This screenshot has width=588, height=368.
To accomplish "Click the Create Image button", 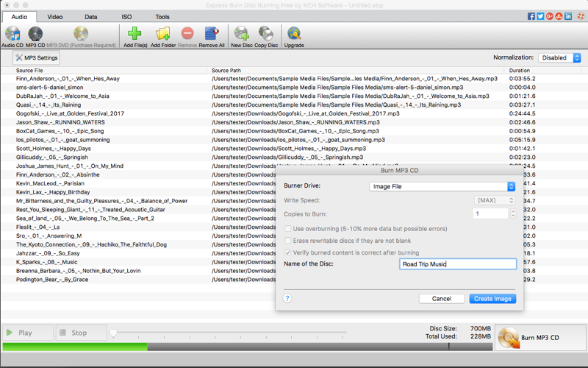I will point(492,299).
